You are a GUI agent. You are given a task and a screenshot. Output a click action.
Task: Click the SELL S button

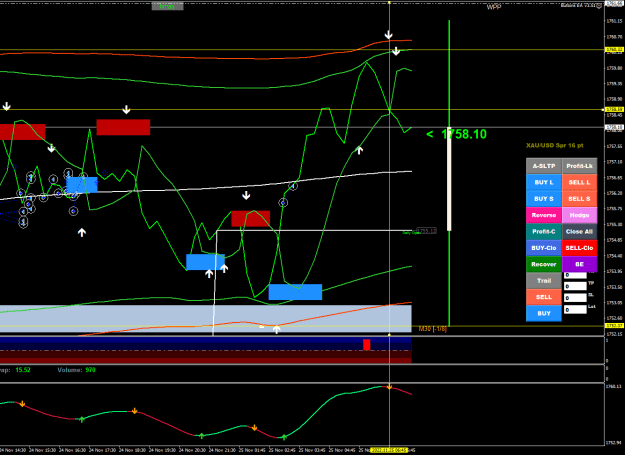[580, 199]
